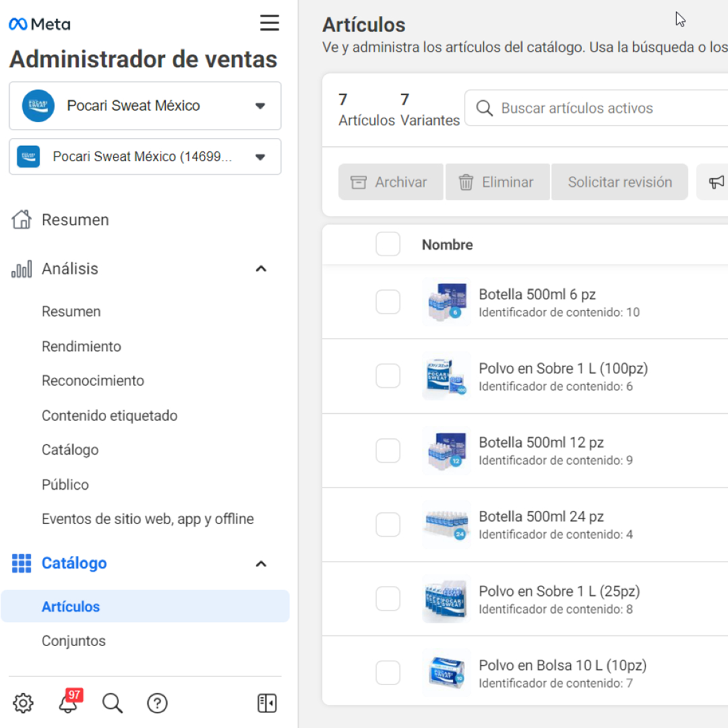Click the search magnifier in sidebar footer
Viewport: 728px width, 728px height.
click(x=113, y=703)
